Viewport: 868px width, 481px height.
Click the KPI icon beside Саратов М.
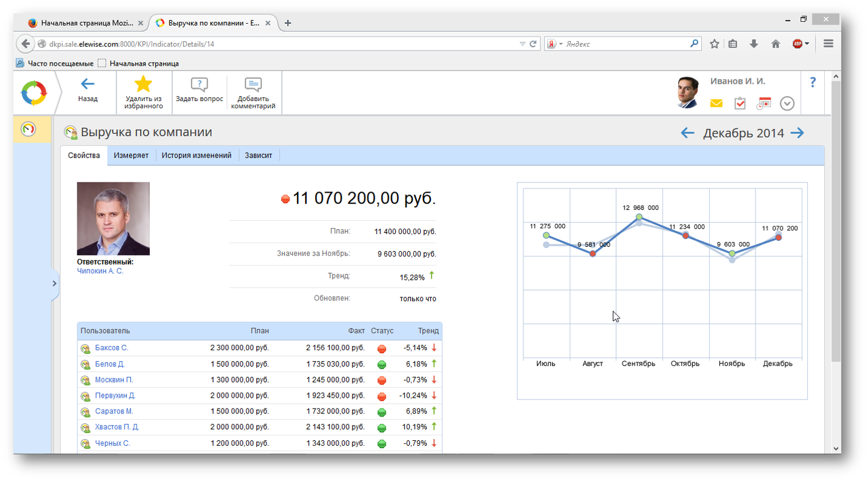86,412
